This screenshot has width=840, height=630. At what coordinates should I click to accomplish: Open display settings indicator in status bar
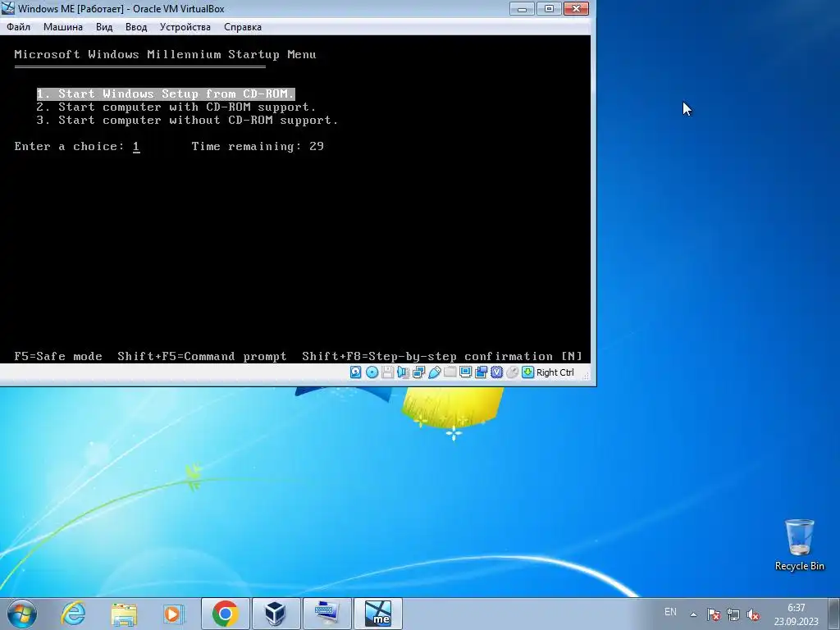466,372
